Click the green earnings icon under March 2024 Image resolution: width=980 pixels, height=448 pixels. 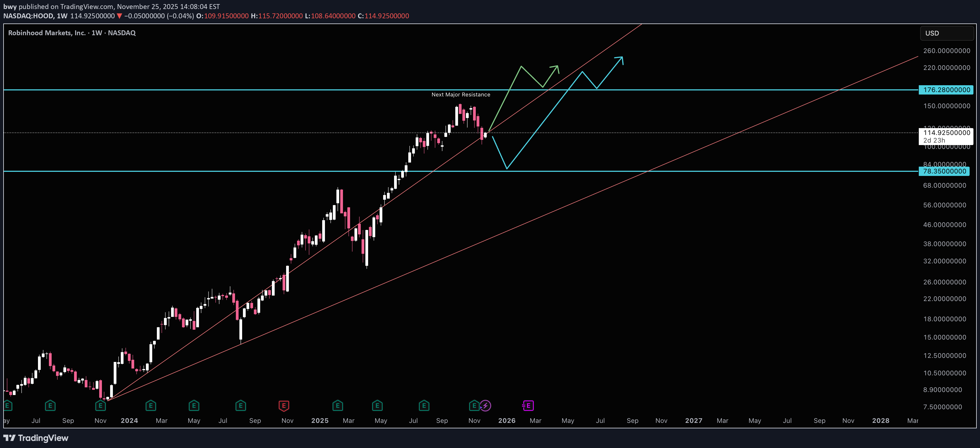point(151,406)
